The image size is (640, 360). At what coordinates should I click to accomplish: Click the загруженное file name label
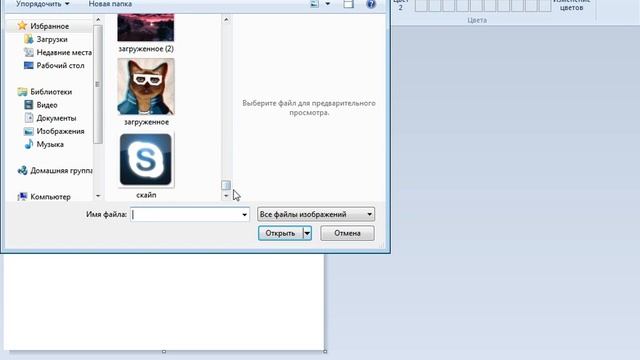[147, 122]
